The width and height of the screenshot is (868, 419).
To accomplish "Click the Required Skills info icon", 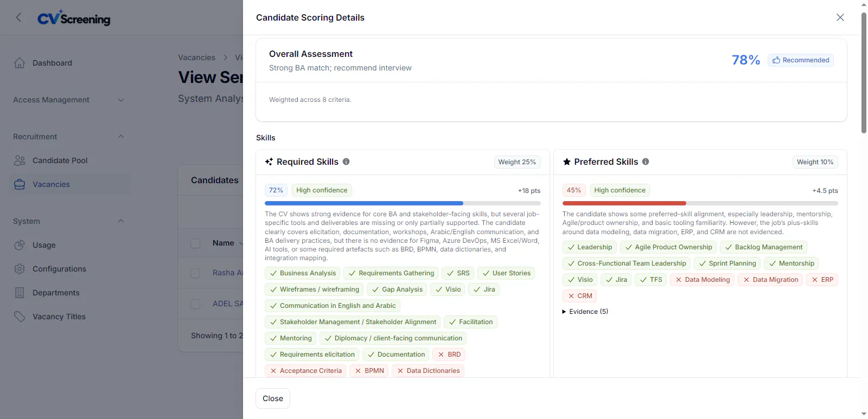I will [x=346, y=162].
